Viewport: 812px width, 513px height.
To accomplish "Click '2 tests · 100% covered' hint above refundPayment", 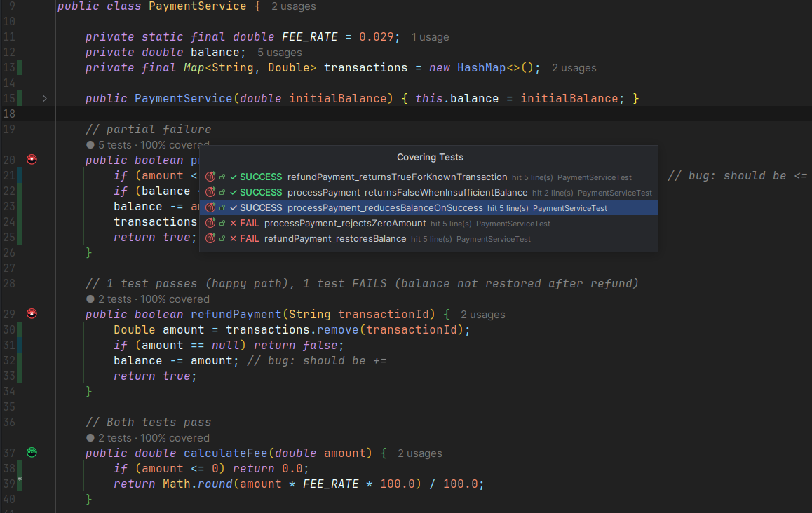I will pyautogui.click(x=148, y=299).
